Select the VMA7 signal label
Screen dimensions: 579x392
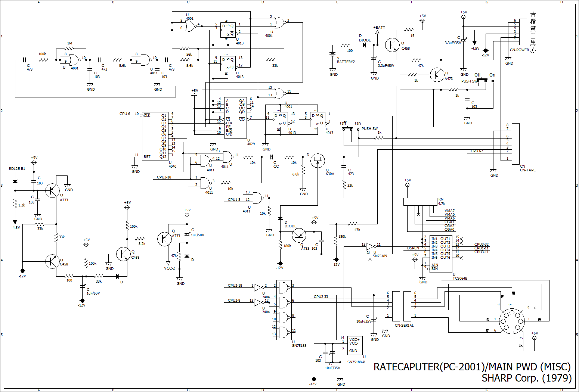point(450,211)
